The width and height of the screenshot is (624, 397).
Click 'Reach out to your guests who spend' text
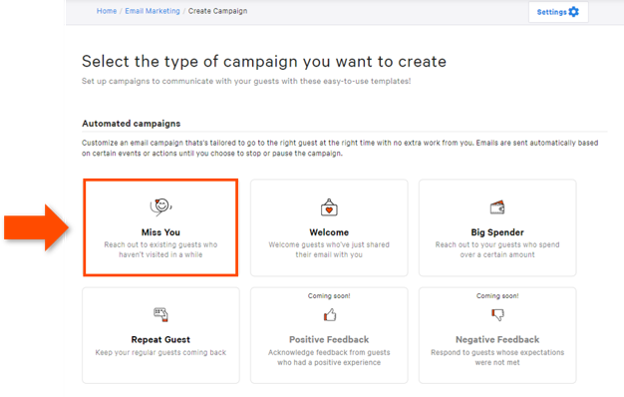coord(497,249)
